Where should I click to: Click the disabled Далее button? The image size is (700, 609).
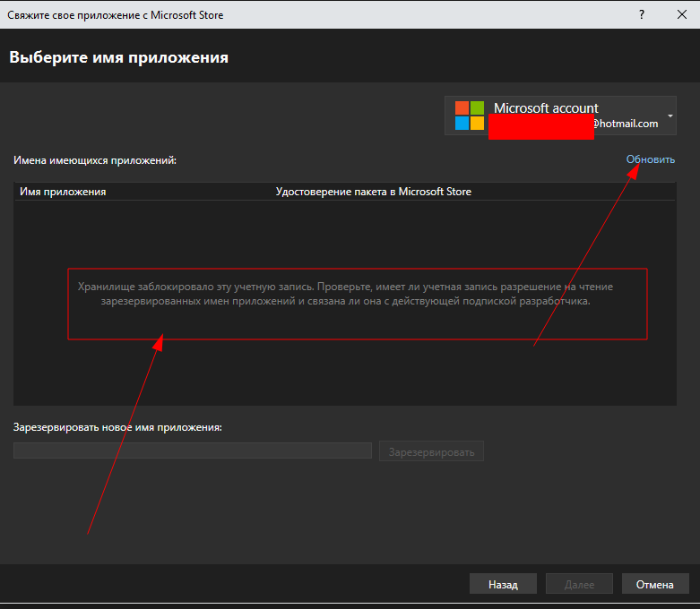579,584
